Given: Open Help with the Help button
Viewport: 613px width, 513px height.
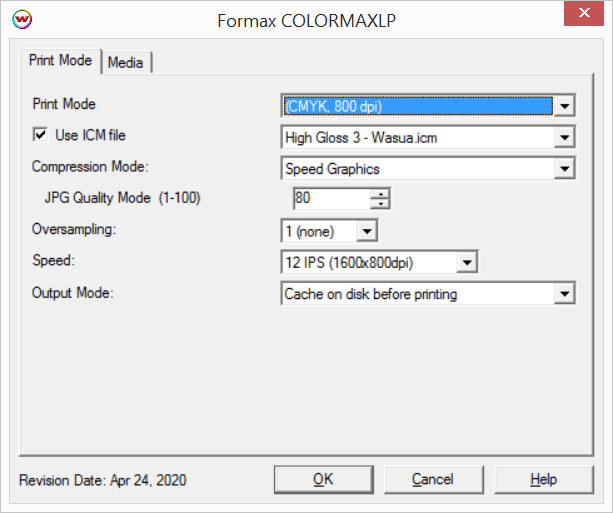Looking at the screenshot, I should point(543,479).
